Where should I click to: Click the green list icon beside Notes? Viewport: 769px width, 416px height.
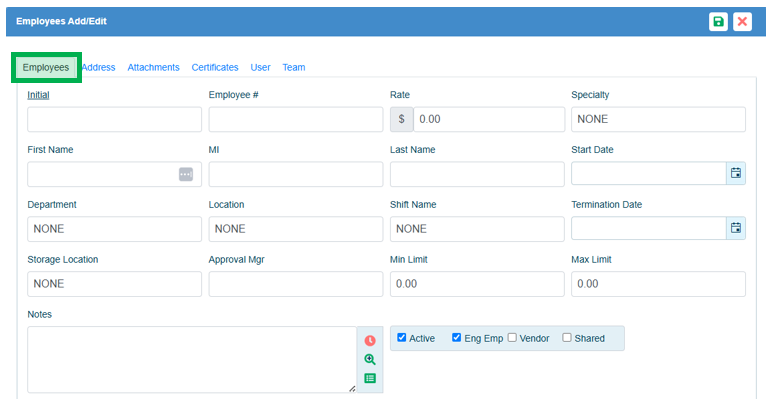(x=370, y=378)
